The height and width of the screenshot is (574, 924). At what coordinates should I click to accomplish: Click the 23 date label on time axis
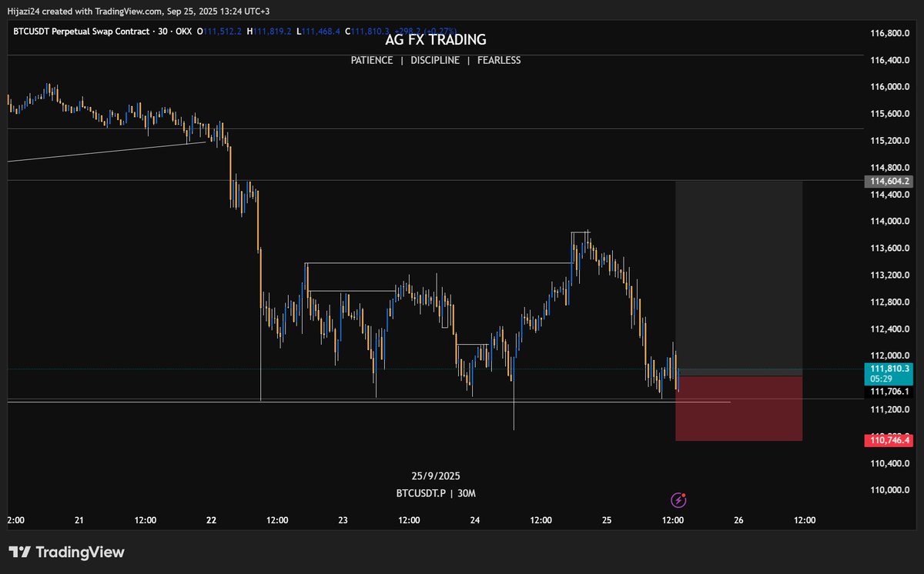[x=343, y=520]
